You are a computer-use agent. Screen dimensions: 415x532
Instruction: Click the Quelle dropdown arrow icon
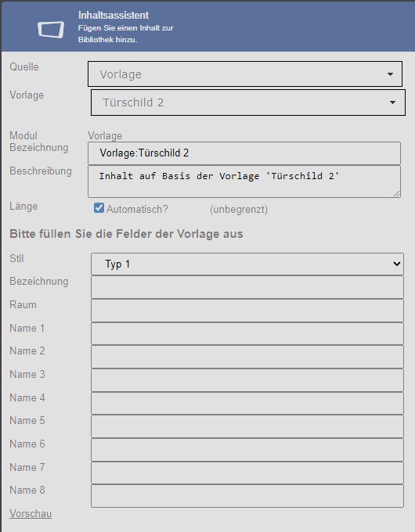(x=390, y=74)
